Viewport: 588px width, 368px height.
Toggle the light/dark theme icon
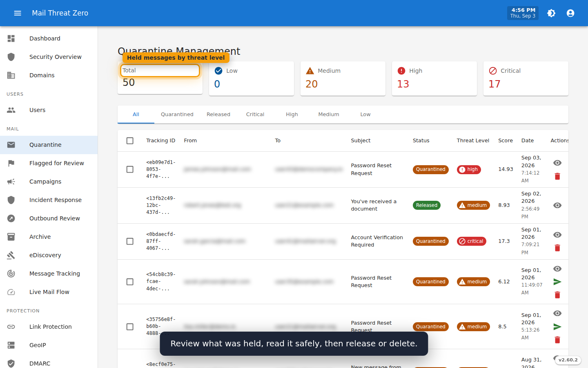[x=551, y=13]
